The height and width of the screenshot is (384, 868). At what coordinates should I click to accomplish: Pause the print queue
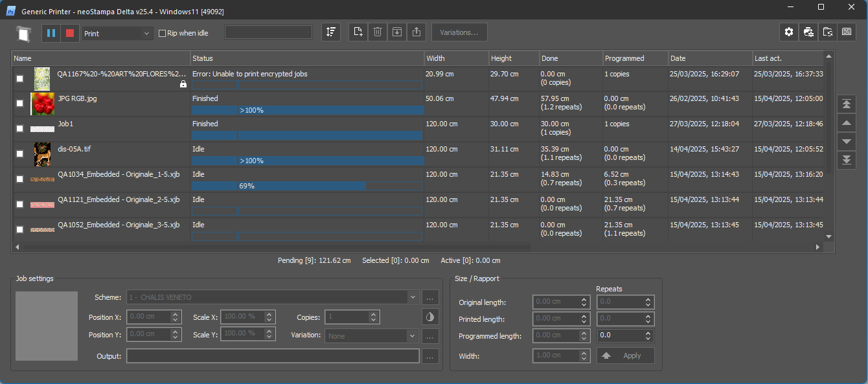pos(51,33)
